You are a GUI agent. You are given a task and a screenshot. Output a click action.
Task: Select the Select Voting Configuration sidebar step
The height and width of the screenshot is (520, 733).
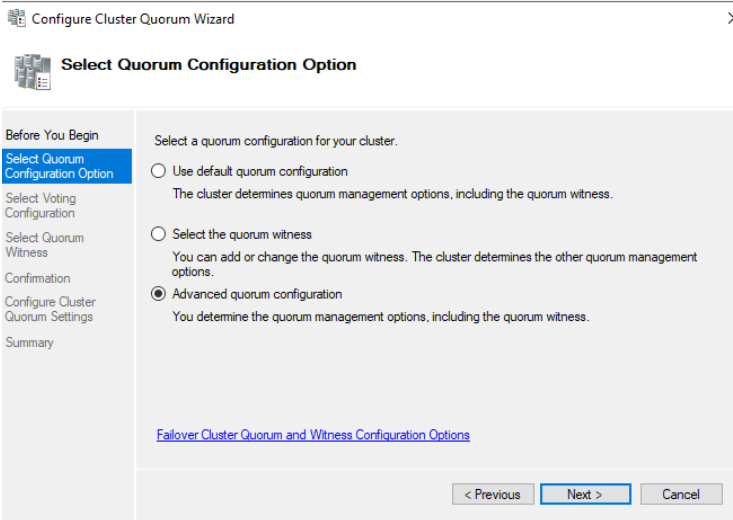40,205
